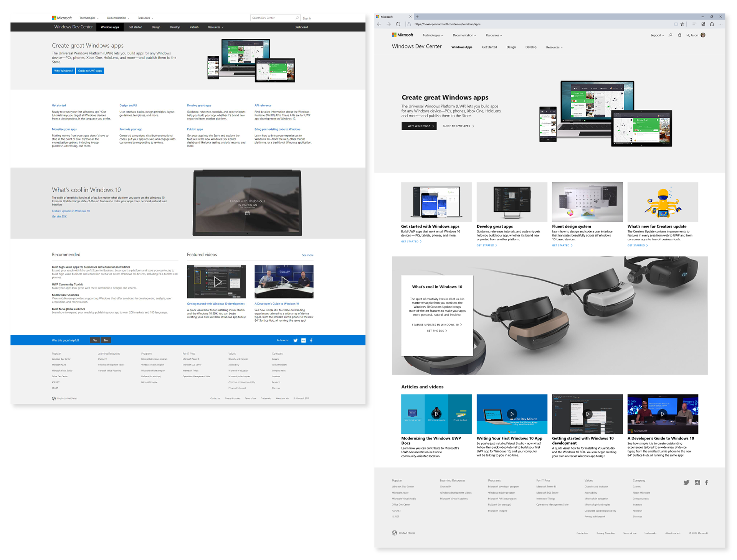Viewport: 737px width, 560px height.
Task: Open What's new for Creators update thumbnail
Action: (x=663, y=202)
